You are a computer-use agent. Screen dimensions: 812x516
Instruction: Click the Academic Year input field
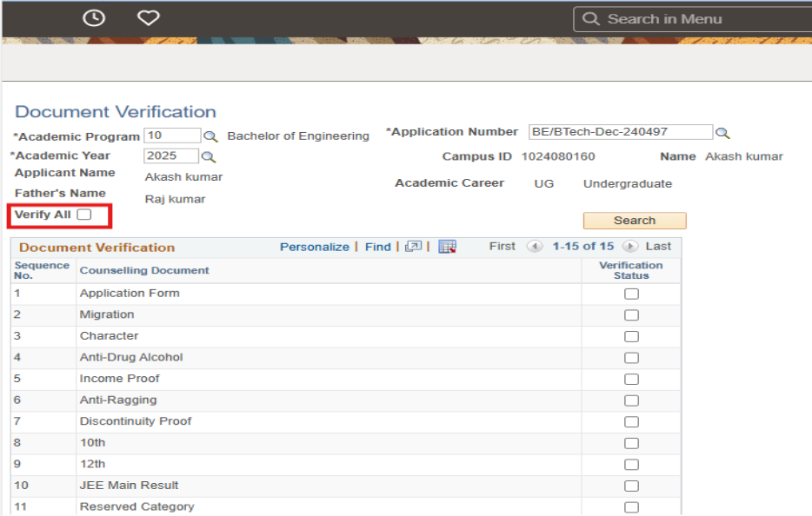(x=171, y=155)
